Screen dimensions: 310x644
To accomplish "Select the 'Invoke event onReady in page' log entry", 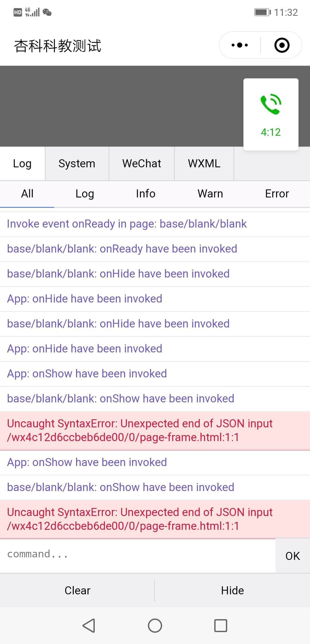I will click(155, 224).
